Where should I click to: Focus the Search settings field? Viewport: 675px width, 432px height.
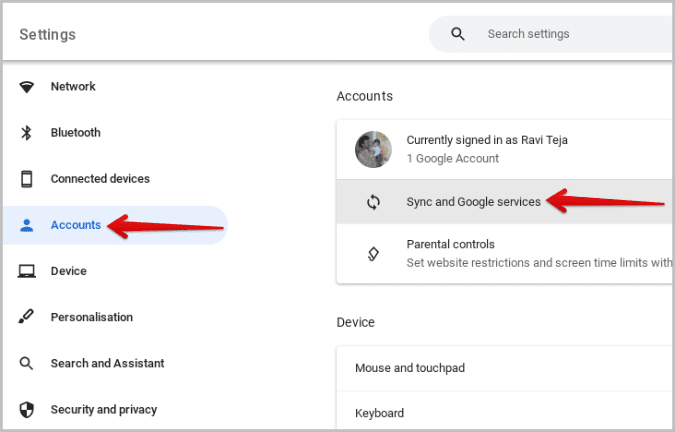coord(552,34)
